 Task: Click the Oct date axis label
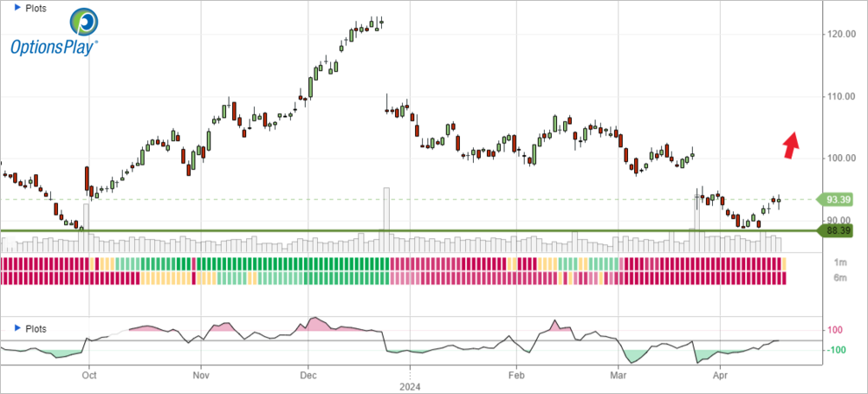[x=89, y=374]
